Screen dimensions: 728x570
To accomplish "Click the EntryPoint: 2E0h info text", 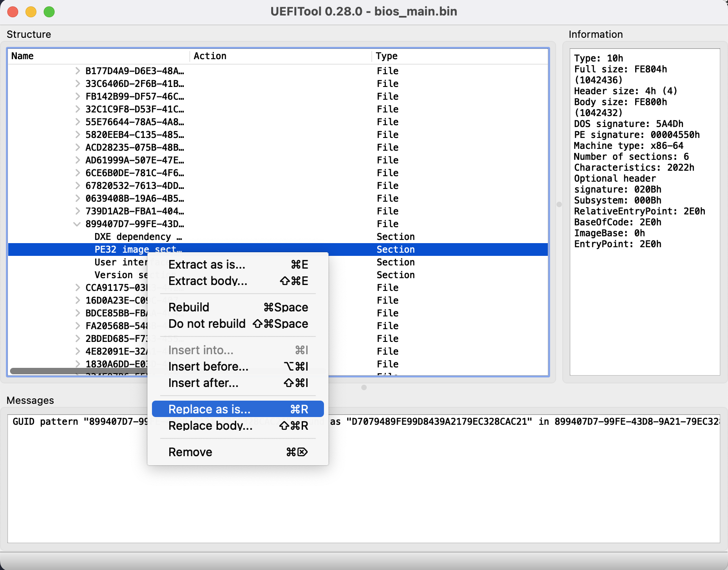I will pos(617,244).
